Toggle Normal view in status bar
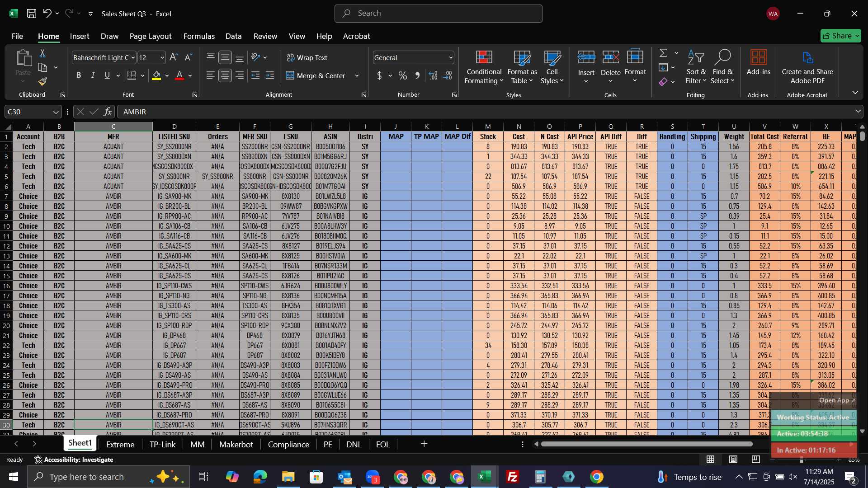 [x=711, y=460]
